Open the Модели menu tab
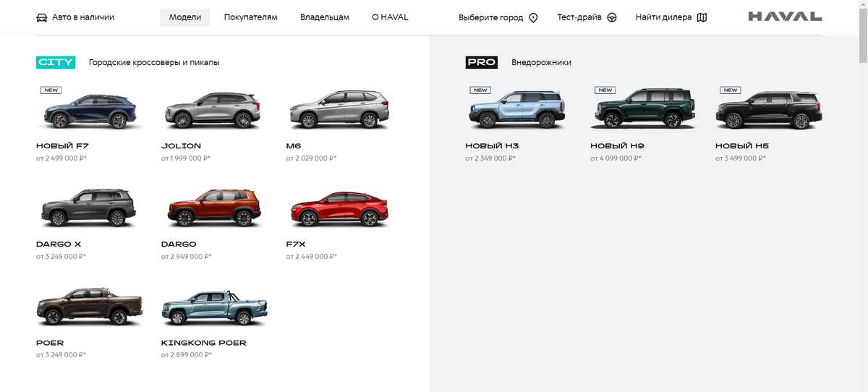This screenshot has height=392, width=868. pyautogui.click(x=185, y=17)
